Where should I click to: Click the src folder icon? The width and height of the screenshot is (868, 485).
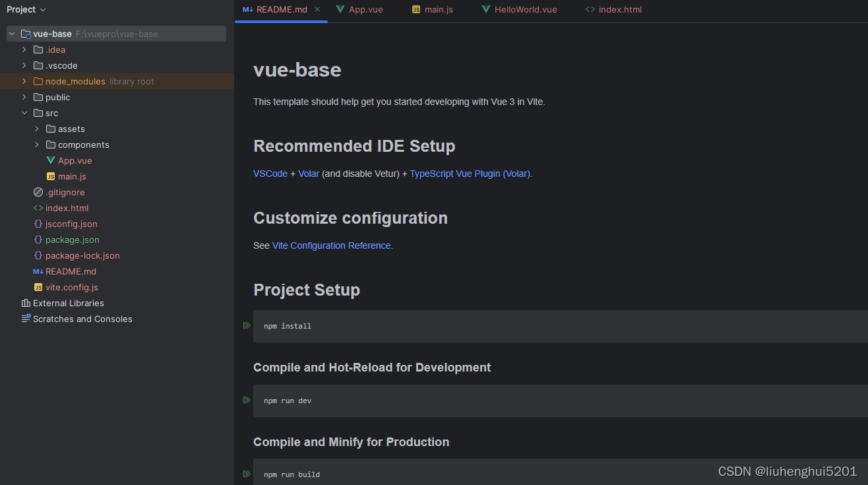[38, 113]
